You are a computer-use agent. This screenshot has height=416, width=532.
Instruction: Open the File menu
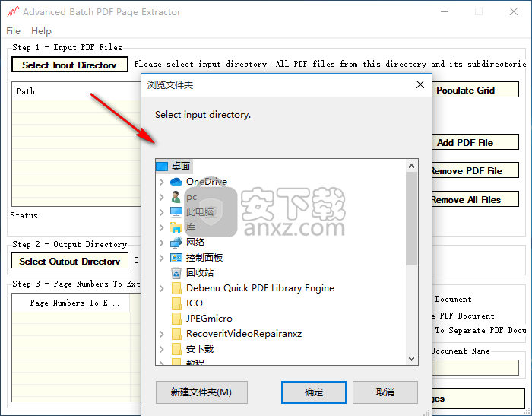click(13, 31)
